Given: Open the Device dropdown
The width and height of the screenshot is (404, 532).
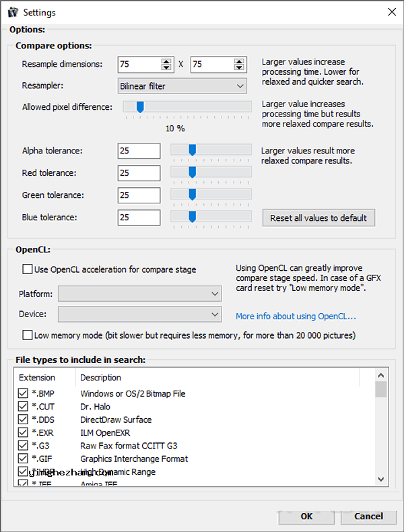Looking at the screenshot, I should (140, 314).
